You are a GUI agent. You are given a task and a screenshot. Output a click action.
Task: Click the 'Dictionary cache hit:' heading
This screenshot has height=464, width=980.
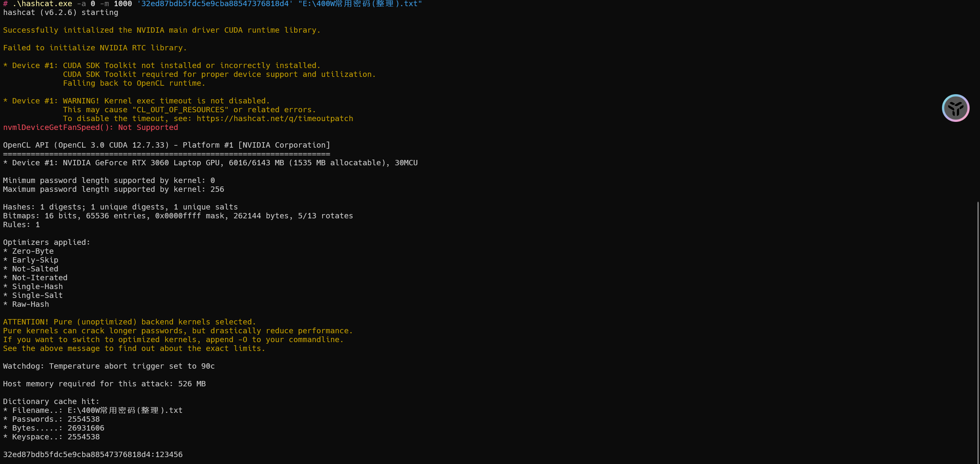click(51, 401)
